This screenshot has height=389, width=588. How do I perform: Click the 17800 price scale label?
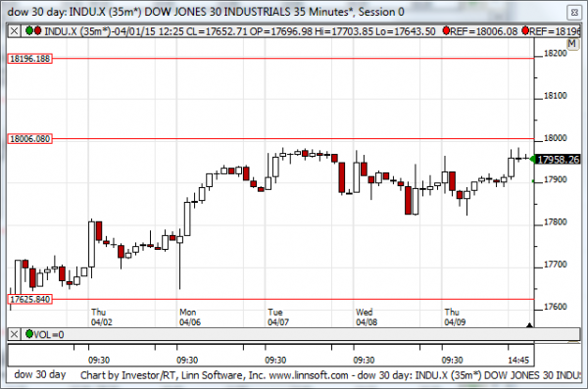click(556, 222)
